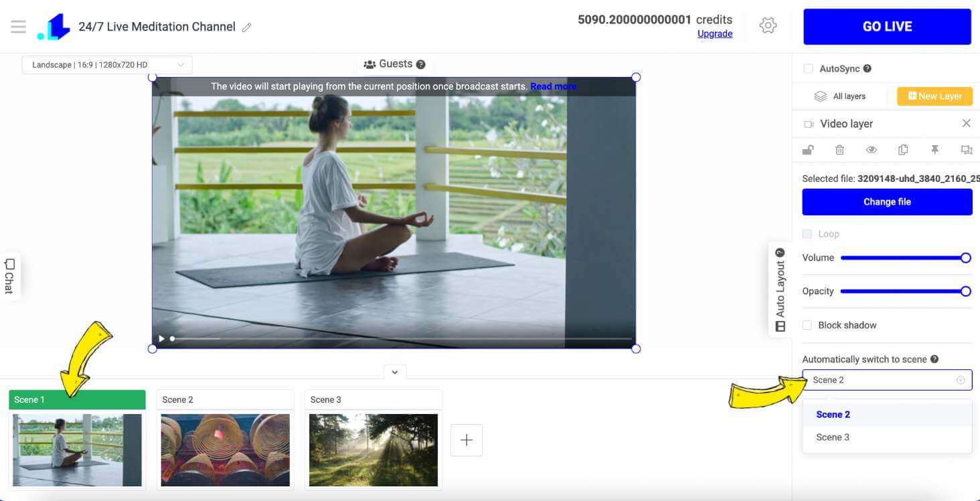Click the LiveReacting logo icon
Screen dimensions: 980x501
pyautogui.click(x=54, y=27)
